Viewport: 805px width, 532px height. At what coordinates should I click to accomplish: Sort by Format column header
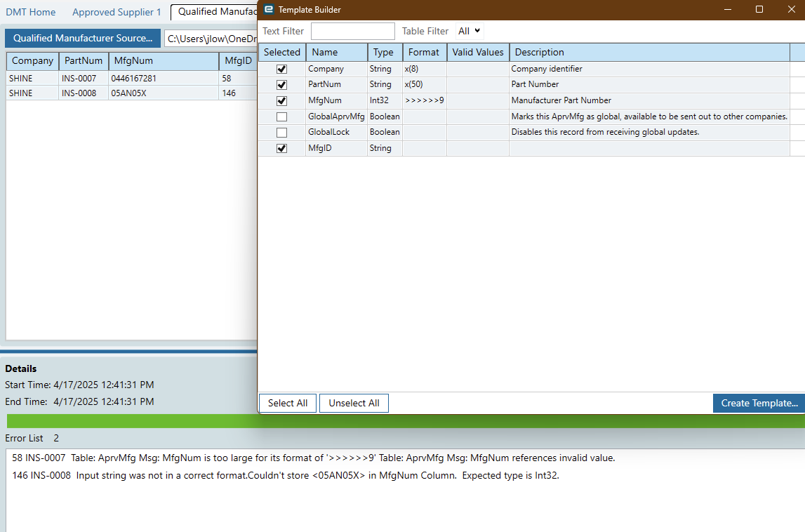point(425,52)
